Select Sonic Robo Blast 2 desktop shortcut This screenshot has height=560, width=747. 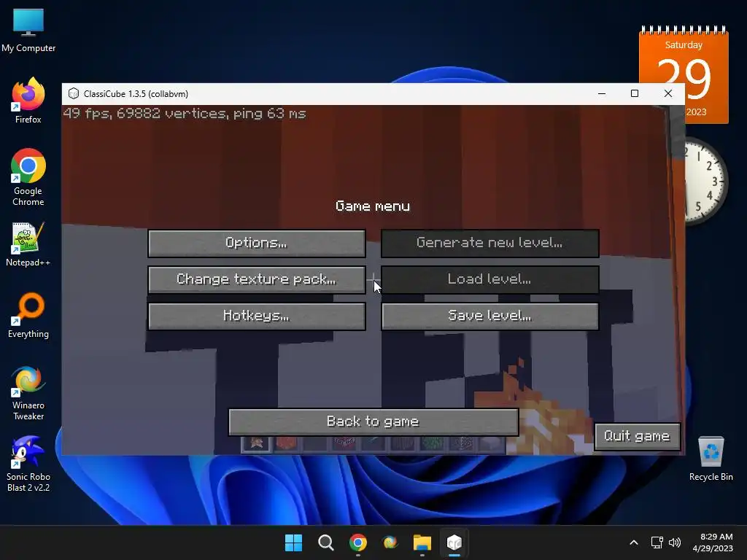pos(28,464)
